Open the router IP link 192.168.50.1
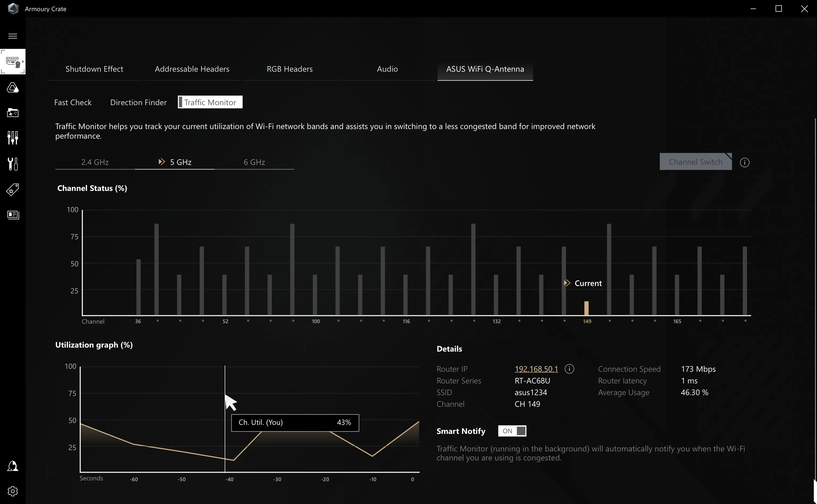Viewport: 817px width, 504px height. [x=536, y=369]
